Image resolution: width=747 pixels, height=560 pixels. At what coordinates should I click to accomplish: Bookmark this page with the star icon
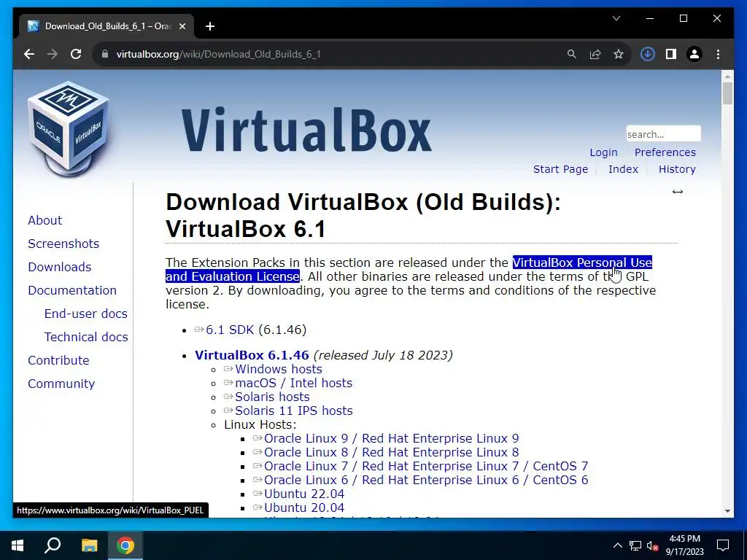pos(619,54)
